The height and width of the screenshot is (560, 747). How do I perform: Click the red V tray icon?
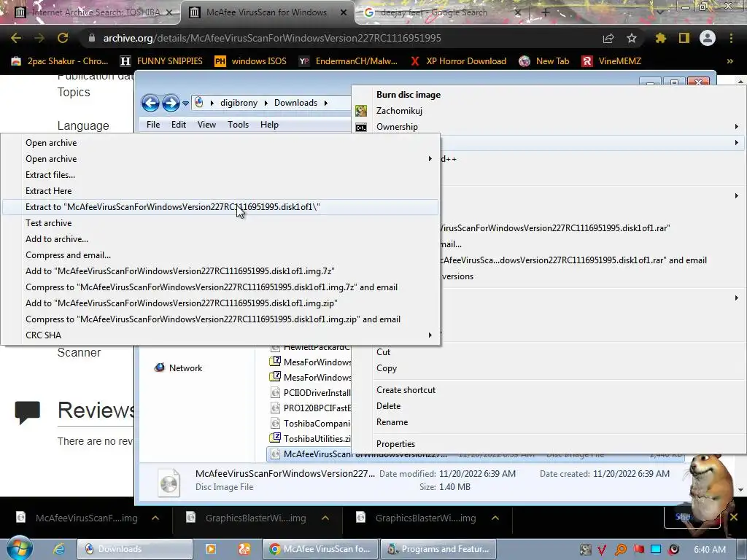[602, 550]
